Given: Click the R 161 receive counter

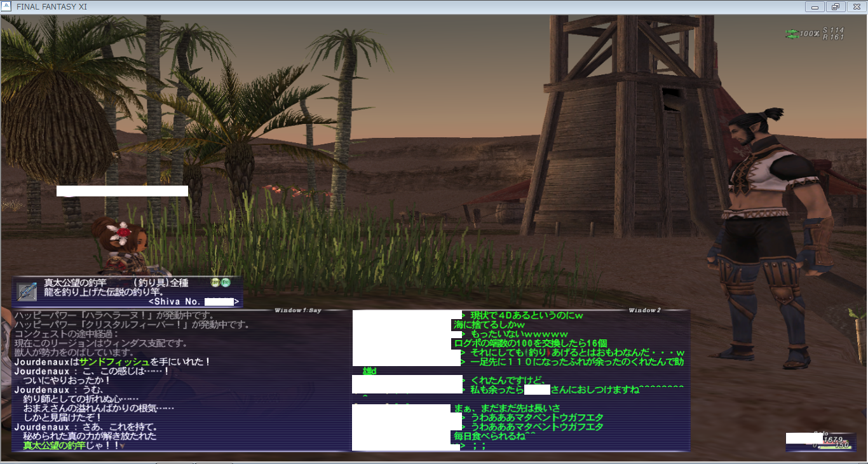Looking at the screenshot, I should coord(833,37).
